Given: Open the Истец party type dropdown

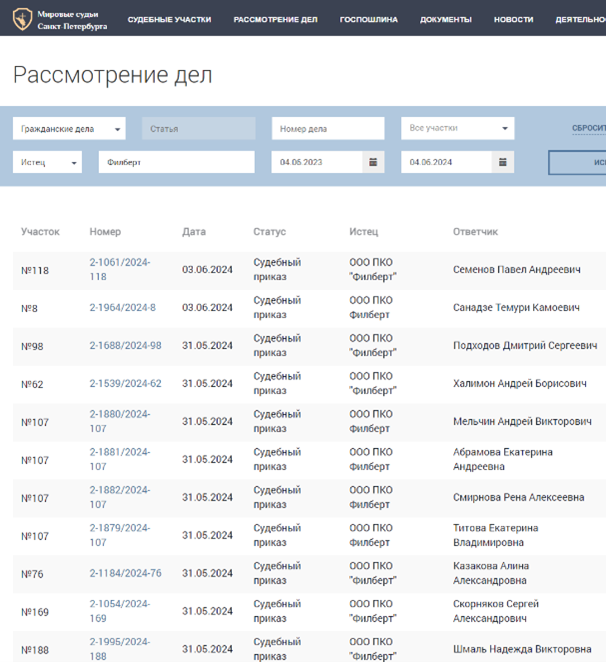Looking at the screenshot, I should 47,162.
